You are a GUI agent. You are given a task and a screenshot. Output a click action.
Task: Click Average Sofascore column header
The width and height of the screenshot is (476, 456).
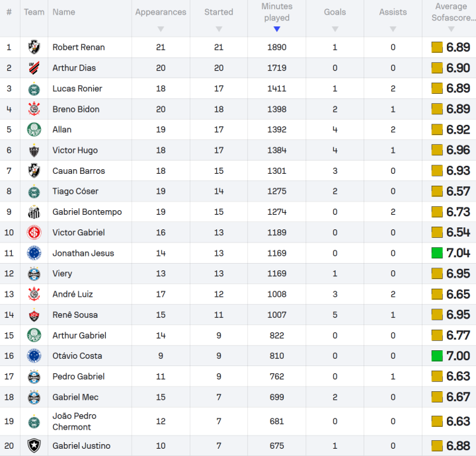[x=452, y=12]
